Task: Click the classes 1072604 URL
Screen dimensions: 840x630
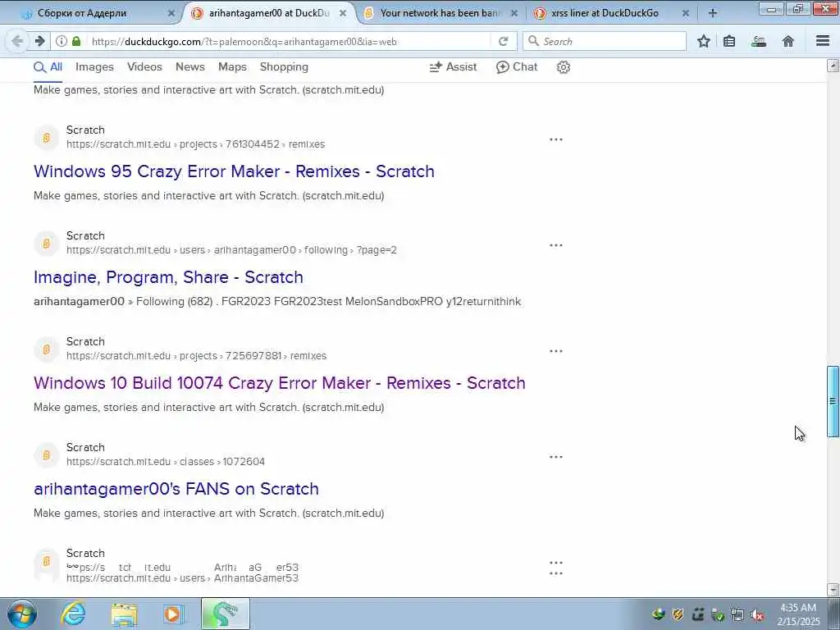Action: coord(166,462)
